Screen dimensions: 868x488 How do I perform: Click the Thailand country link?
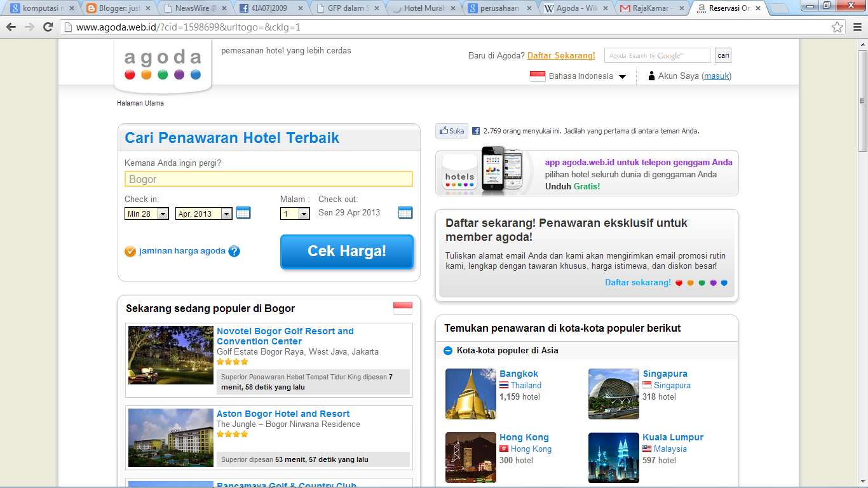coord(526,385)
